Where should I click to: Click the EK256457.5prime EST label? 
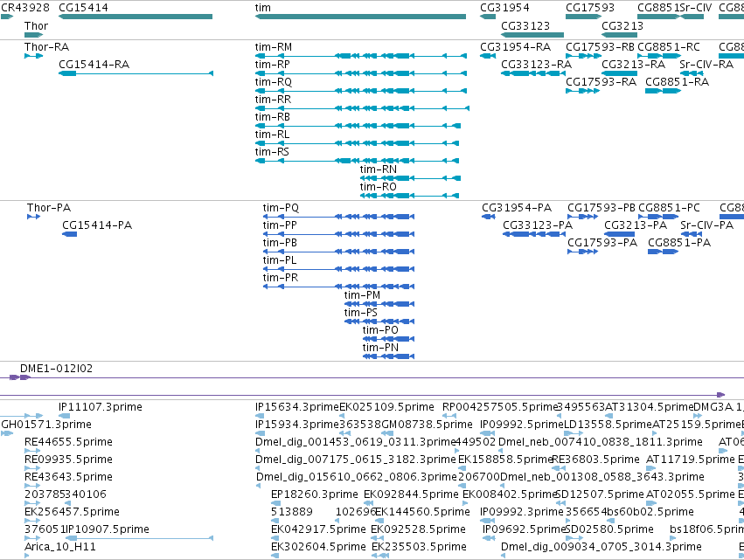(x=72, y=512)
